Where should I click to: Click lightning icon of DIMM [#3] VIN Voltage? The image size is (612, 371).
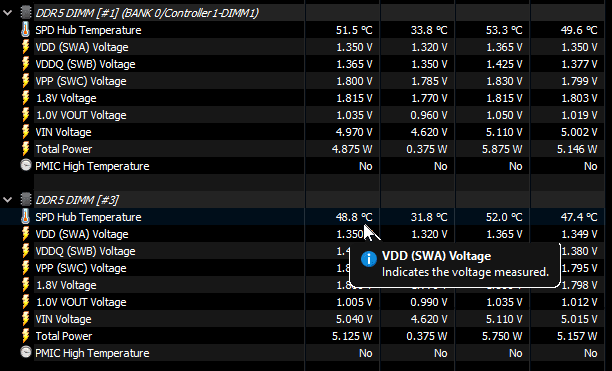tap(25, 319)
